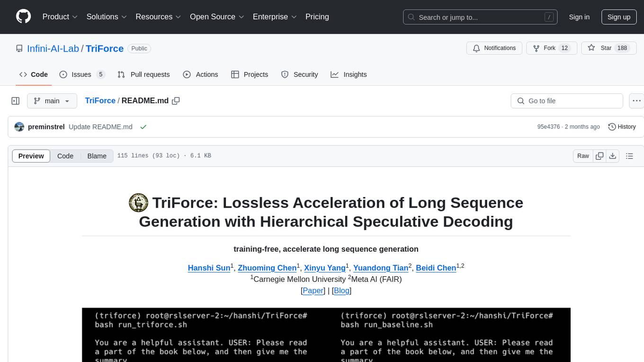Open the Update README.md commit message

(100, 127)
